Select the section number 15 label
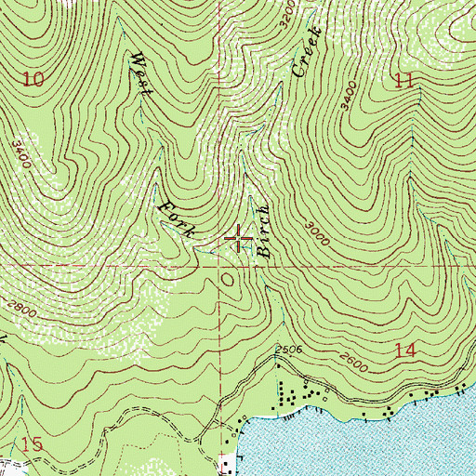Image resolution: width=476 pixels, height=476 pixels. pos(32,444)
